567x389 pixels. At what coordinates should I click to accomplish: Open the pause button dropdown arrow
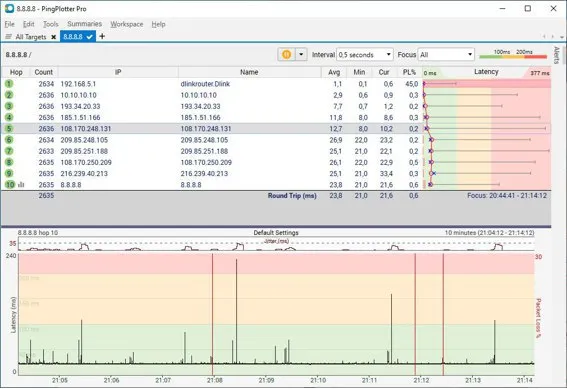coord(301,55)
